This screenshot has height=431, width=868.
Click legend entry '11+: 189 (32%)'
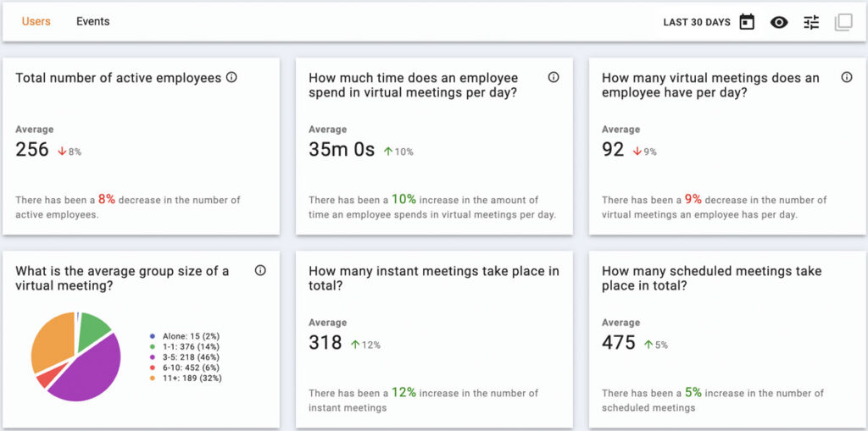[192, 378]
